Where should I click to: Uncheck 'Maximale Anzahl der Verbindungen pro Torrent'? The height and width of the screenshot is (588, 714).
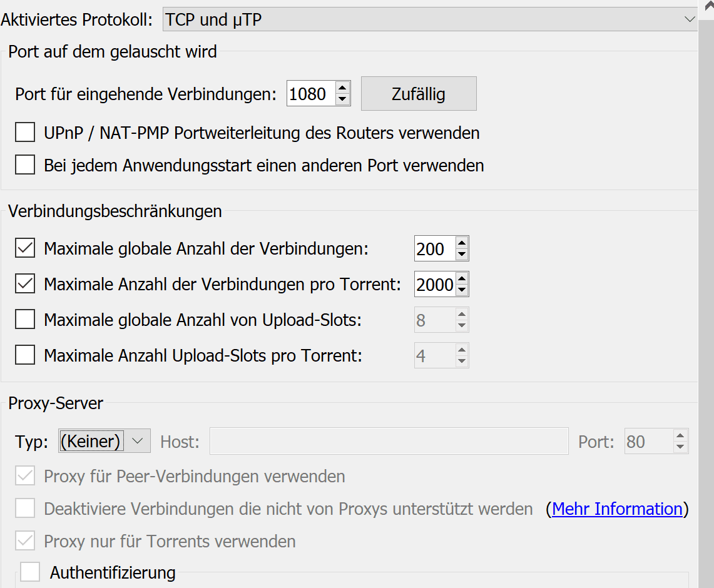[x=25, y=283]
